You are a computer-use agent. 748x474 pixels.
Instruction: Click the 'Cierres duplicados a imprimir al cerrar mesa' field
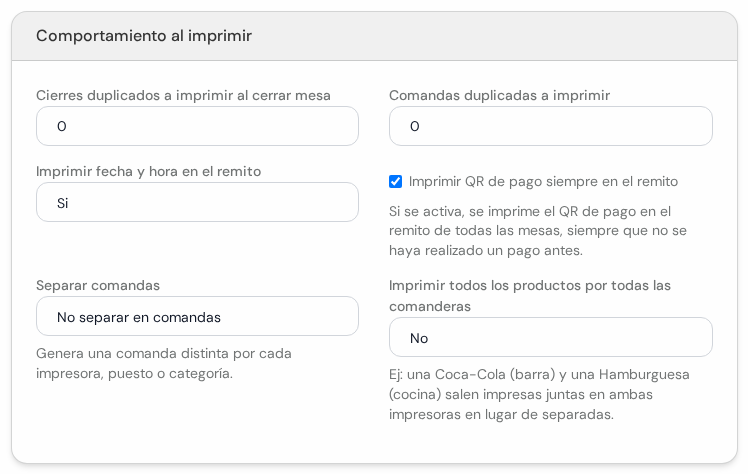click(197, 126)
